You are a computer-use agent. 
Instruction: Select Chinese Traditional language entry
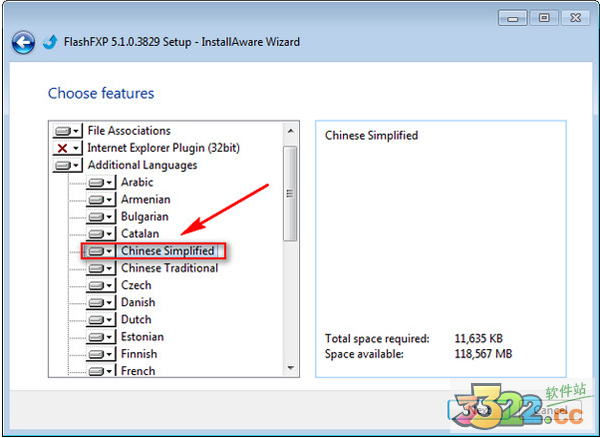click(170, 268)
